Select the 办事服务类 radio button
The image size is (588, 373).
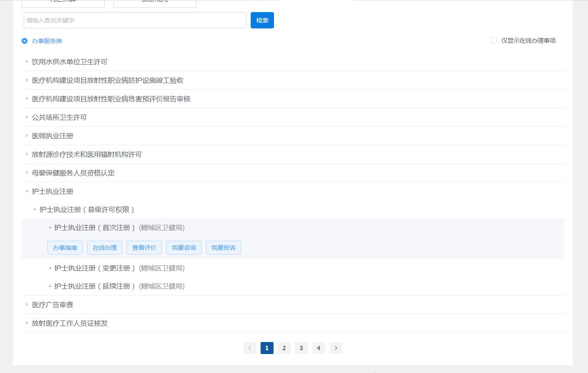[x=25, y=41]
